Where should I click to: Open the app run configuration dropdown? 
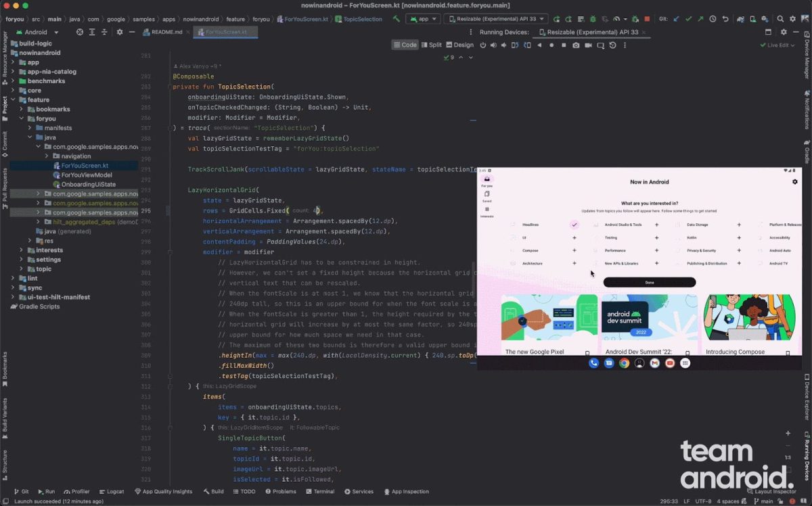423,19
